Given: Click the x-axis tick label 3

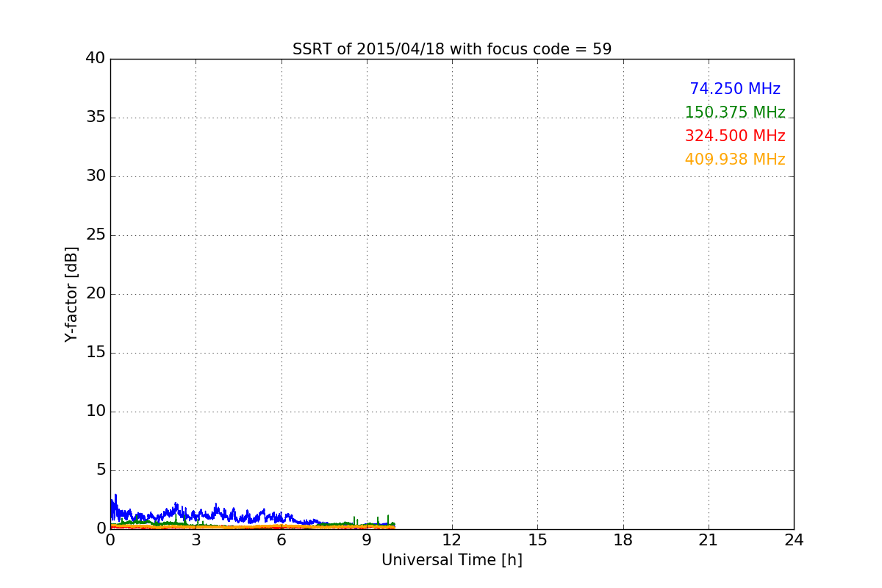Looking at the screenshot, I should 196,540.
